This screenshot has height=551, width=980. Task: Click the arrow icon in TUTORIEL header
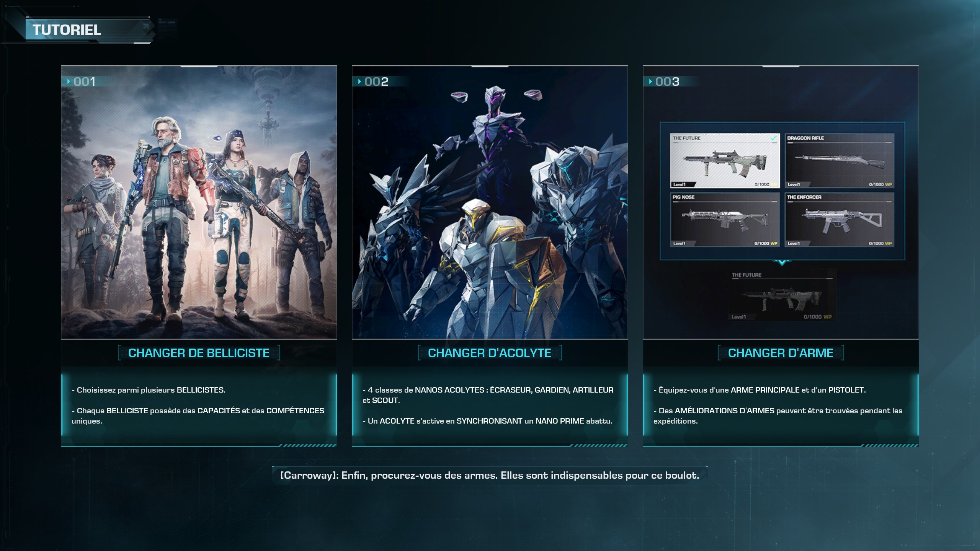[145, 27]
